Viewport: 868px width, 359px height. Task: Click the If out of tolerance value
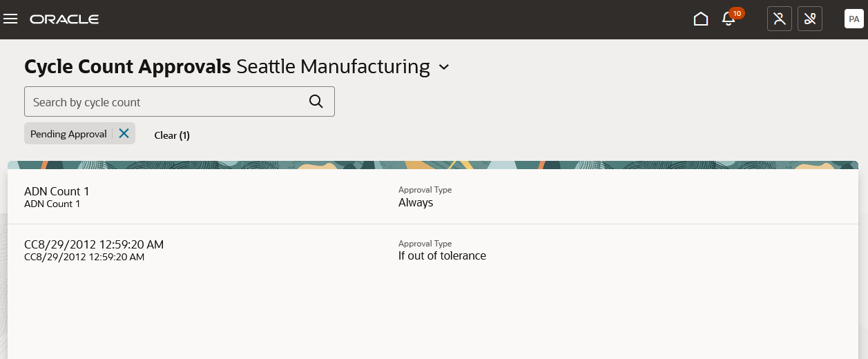click(x=442, y=256)
